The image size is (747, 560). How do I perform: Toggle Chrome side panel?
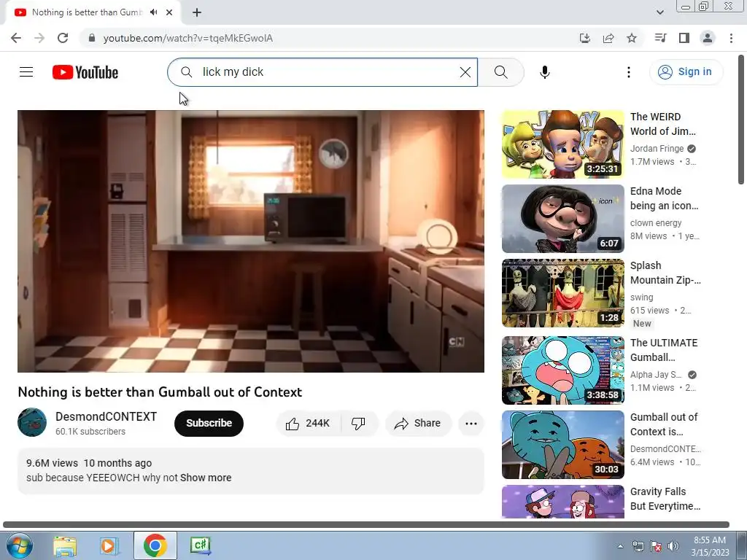pos(684,38)
